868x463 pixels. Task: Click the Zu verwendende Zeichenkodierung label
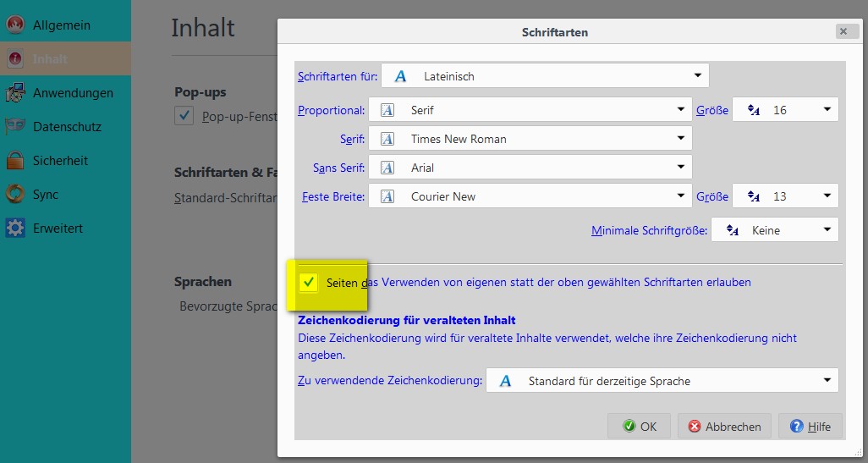tap(390, 381)
